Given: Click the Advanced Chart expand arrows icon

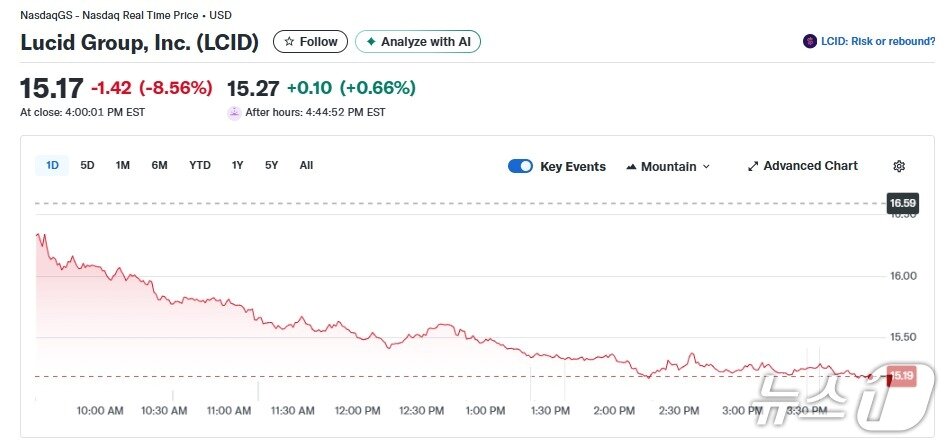Looking at the screenshot, I should tap(753, 166).
